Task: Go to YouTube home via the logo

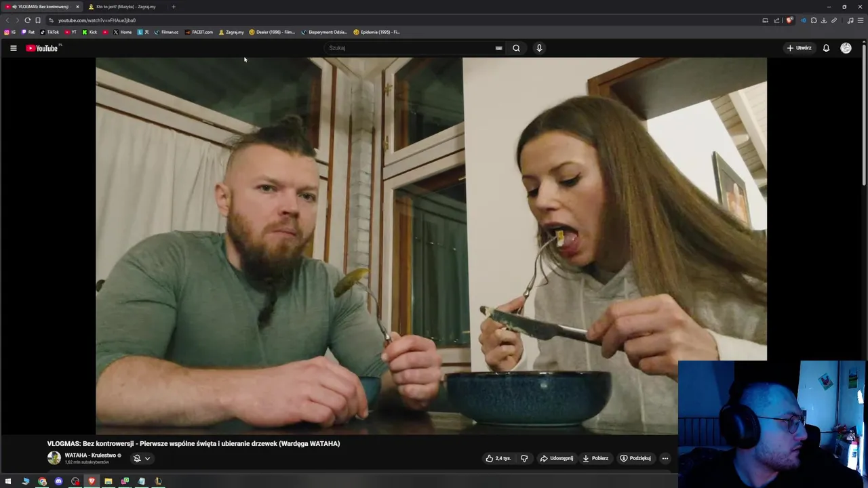Action: coord(42,48)
